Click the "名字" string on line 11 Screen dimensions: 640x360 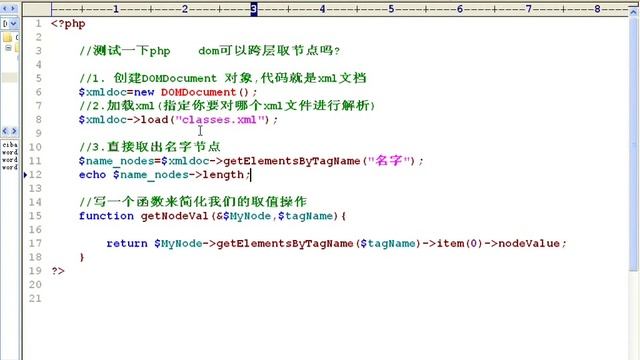tap(389, 160)
